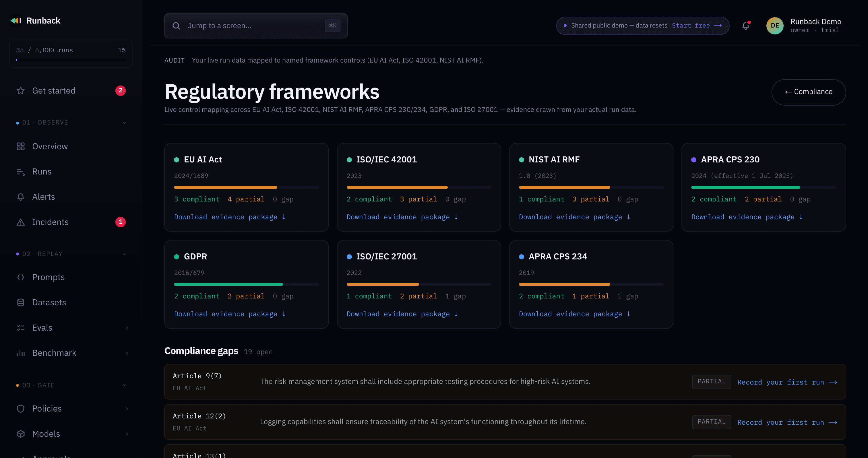Click the search magnifier icon

[176, 26]
